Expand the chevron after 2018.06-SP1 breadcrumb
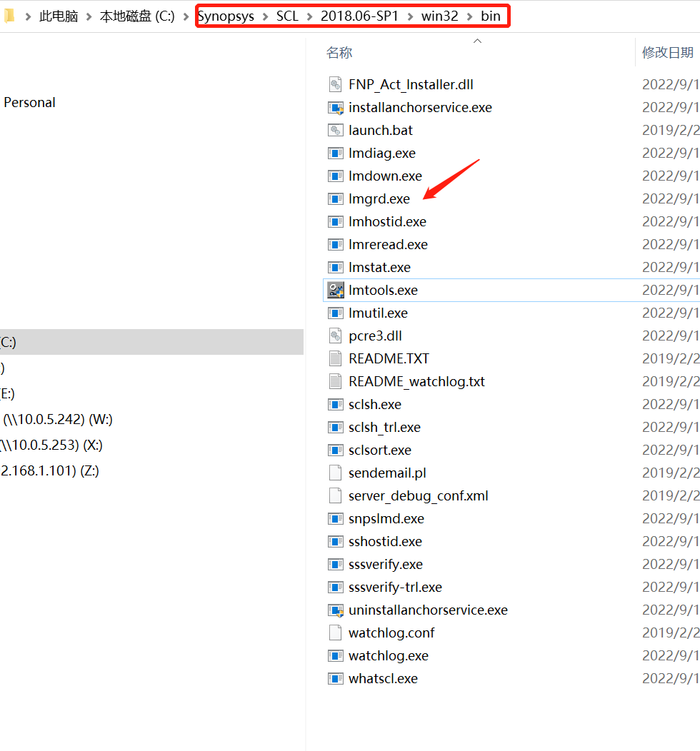Screen dimensions: 700x751 410,16
